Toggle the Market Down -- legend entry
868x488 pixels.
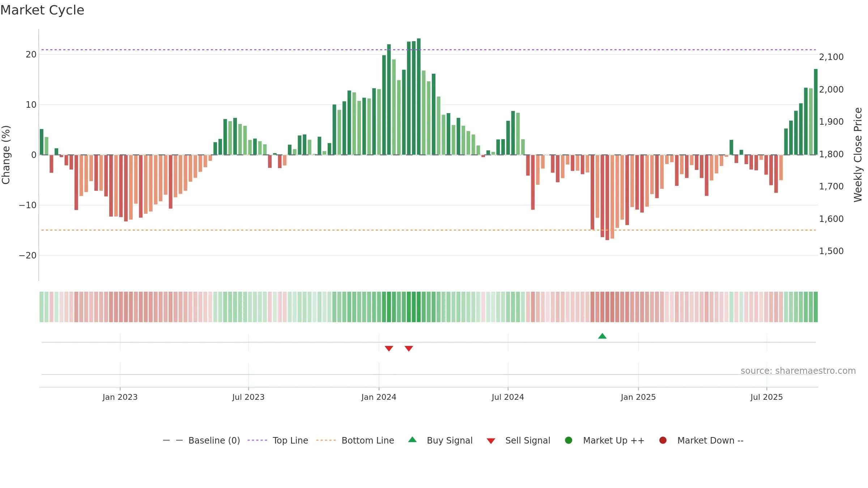click(701, 440)
